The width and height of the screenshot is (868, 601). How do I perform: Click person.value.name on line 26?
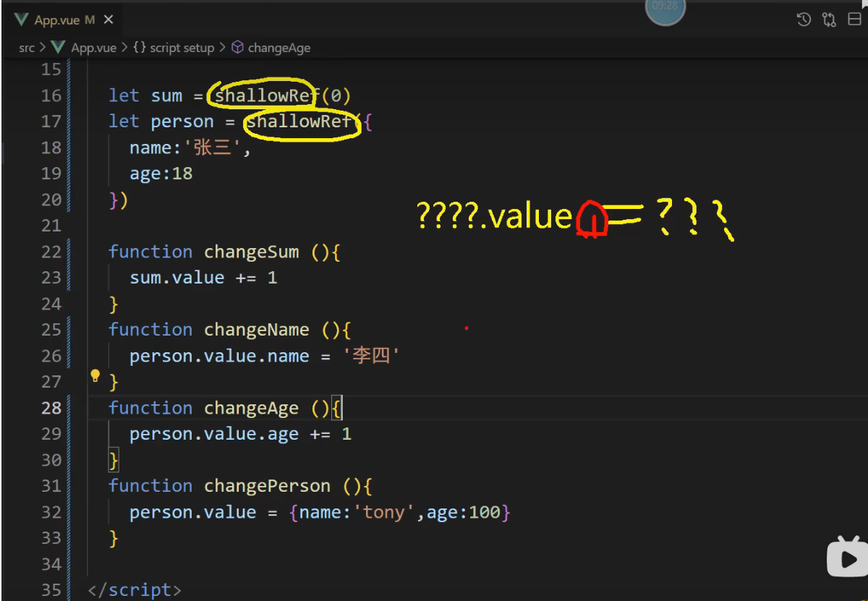click(x=219, y=356)
